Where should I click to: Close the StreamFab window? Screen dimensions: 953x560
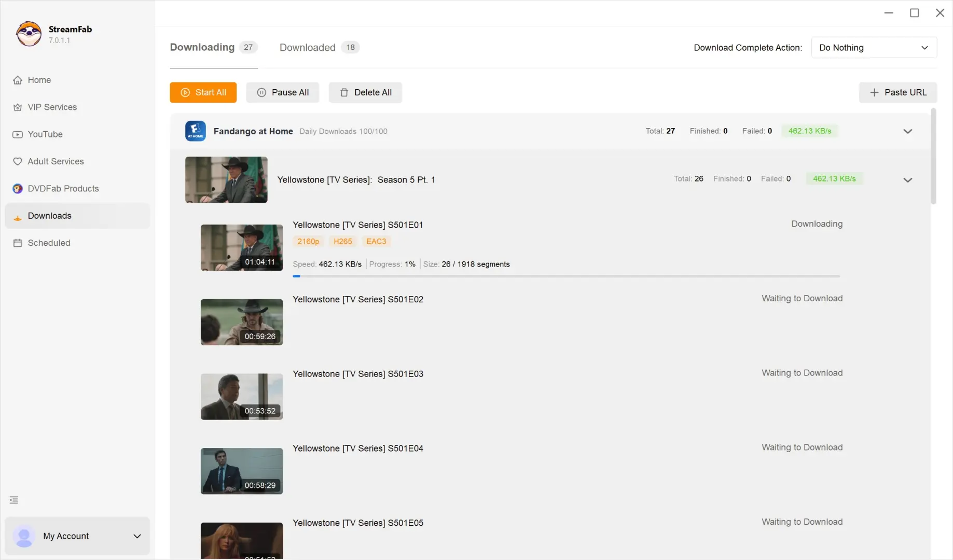point(940,13)
